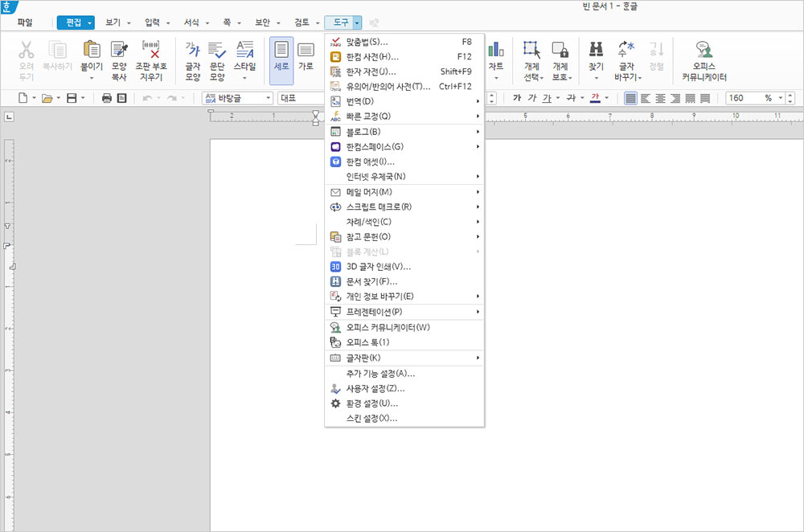
Task: Open 오피스 커뮤니케이터 ribbon icon
Action: coord(704,50)
